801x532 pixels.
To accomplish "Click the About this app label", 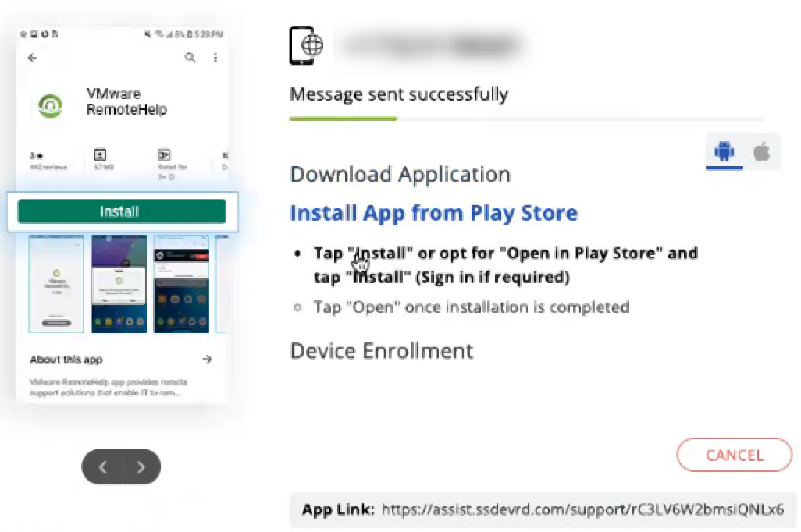I will pyautogui.click(x=66, y=360).
